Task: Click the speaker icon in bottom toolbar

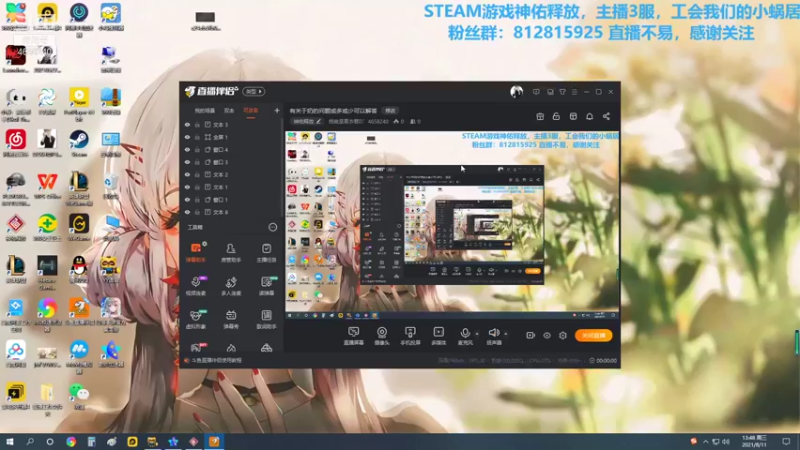Action: click(x=493, y=333)
